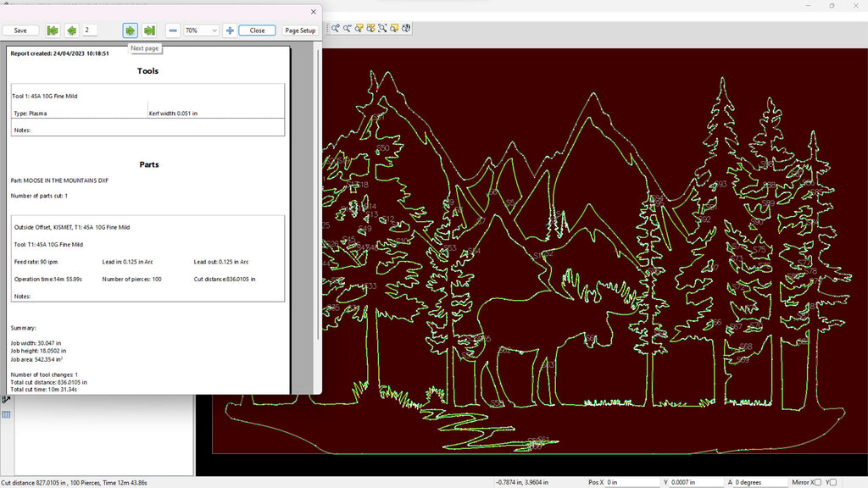Click the last view icon in zoom toolbar
868x488 pixels.
[x=406, y=28]
